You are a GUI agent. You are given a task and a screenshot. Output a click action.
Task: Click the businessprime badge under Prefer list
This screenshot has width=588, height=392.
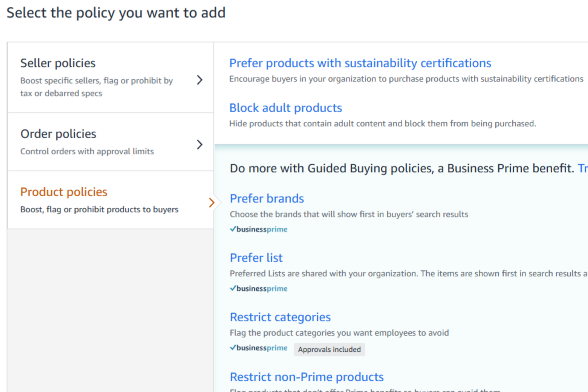pos(259,288)
